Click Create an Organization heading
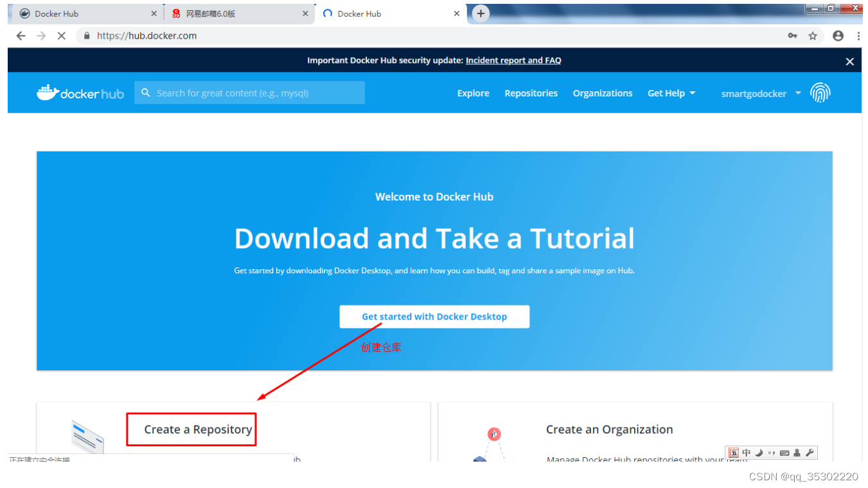This screenshot has width=868, height=488. (609, 429)
